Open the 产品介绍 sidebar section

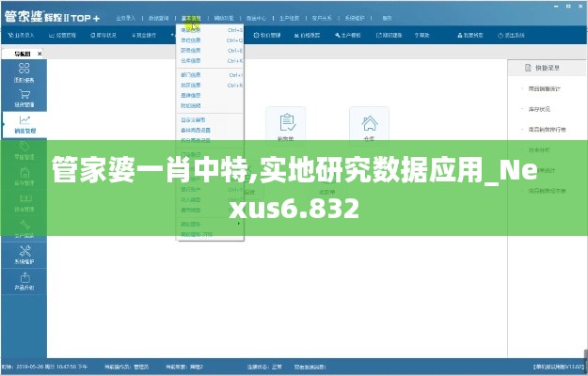[x=24, y=281]
